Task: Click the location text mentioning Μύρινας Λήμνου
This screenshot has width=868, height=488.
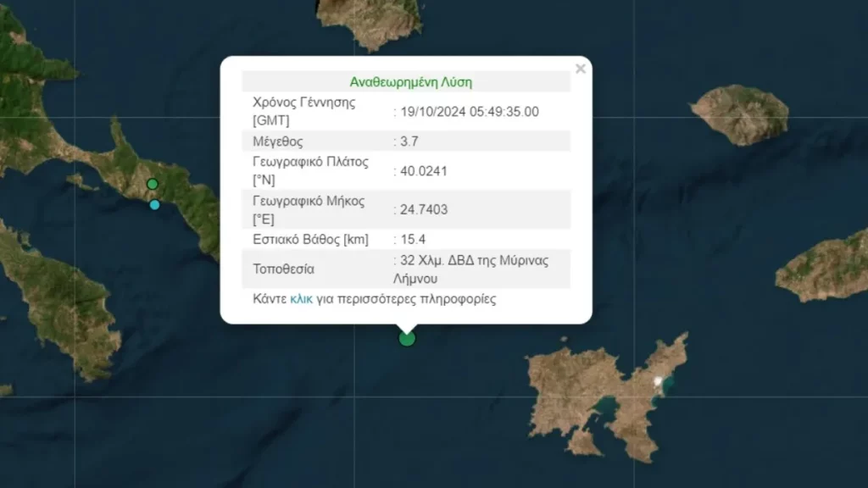Action: pos(475,269)
